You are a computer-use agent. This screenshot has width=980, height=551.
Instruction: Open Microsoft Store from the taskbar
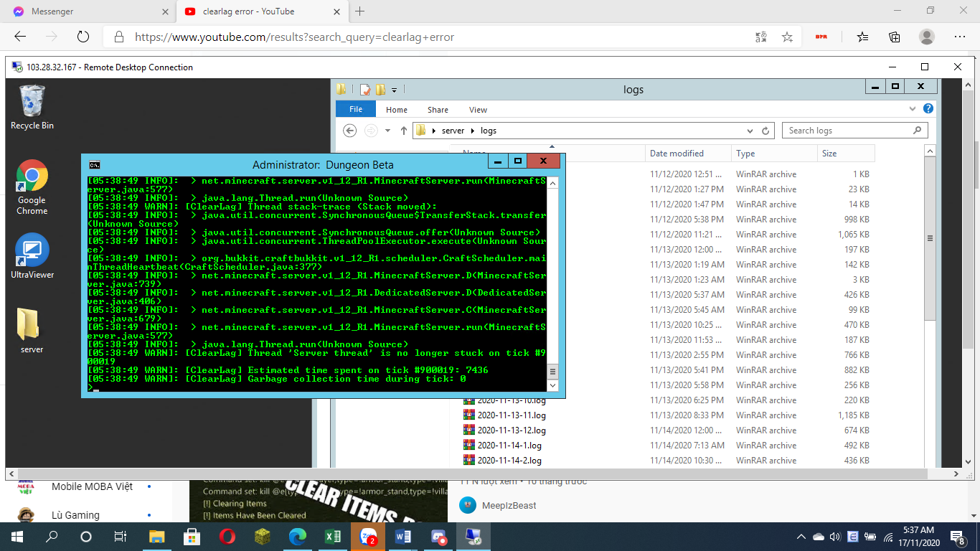click(192, 537)
